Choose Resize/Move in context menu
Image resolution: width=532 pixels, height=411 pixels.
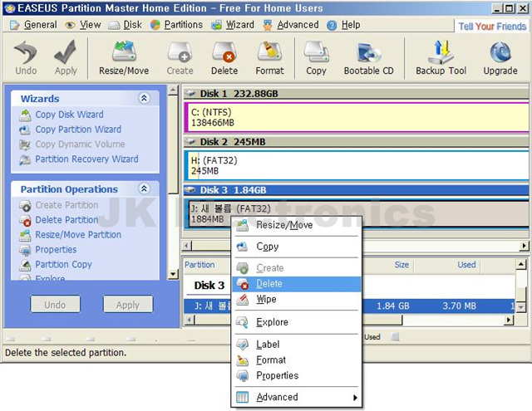tap(297, 225)
